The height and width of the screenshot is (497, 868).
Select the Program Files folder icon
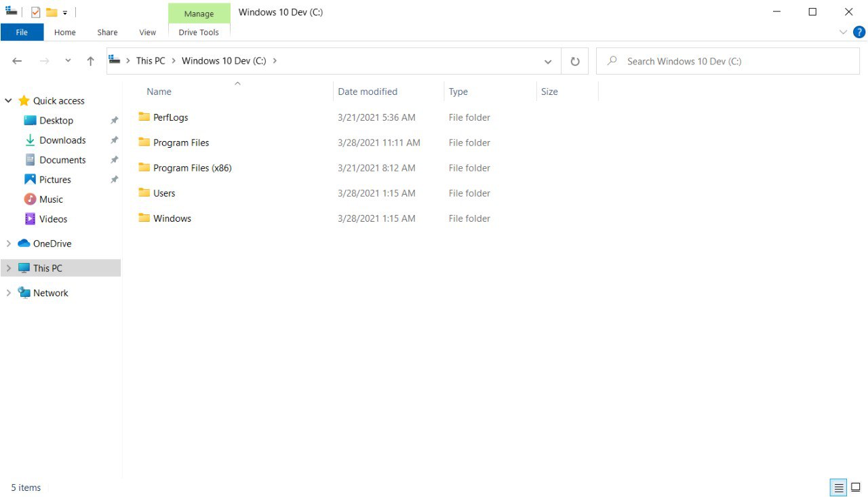144,142
